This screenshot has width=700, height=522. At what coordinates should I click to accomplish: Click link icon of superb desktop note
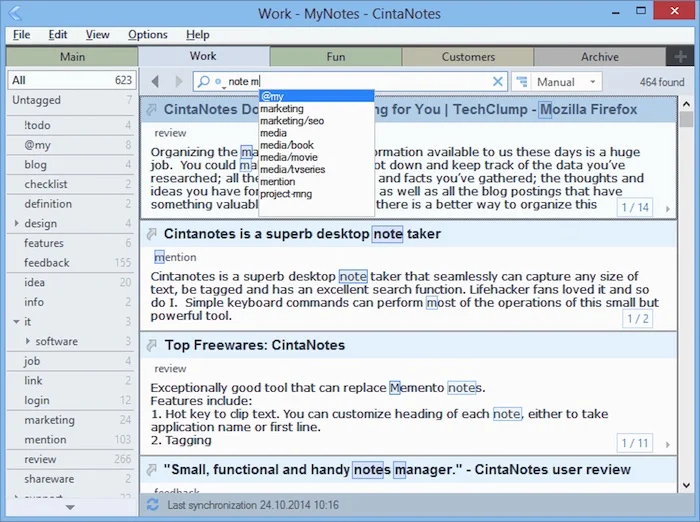point(152,234)
